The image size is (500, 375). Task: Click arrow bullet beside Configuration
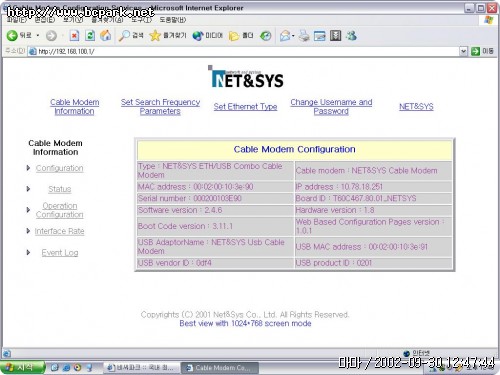(28, 168)
